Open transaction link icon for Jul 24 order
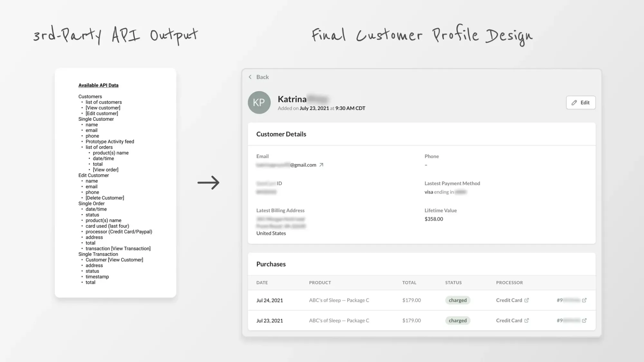The height and width of the screenshot is (362, 644). coord(584,300)
